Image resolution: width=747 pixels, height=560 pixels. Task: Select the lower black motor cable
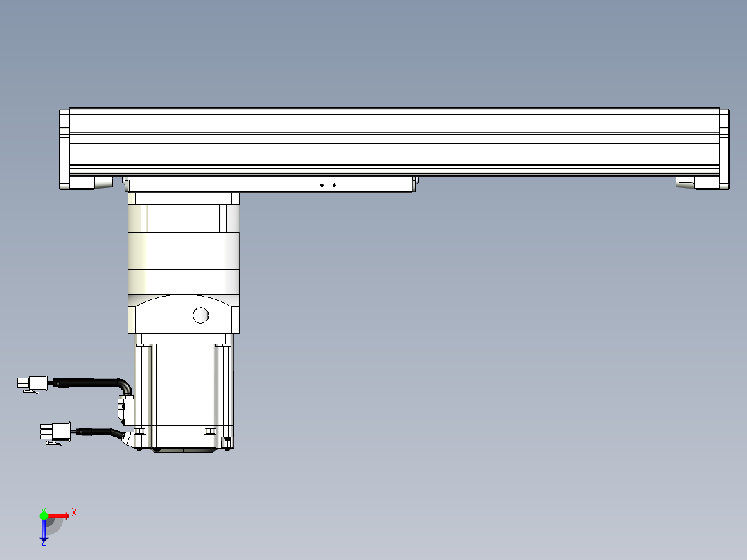[x=100, y=432]
